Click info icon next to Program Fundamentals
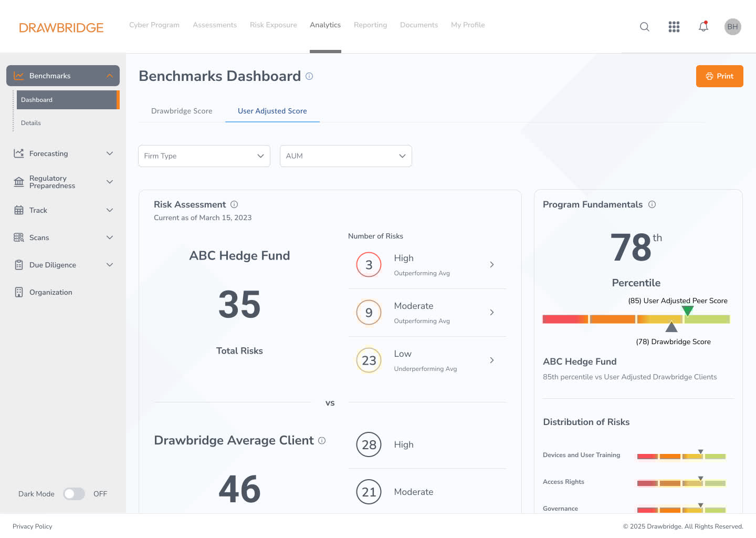 [652, 204]
